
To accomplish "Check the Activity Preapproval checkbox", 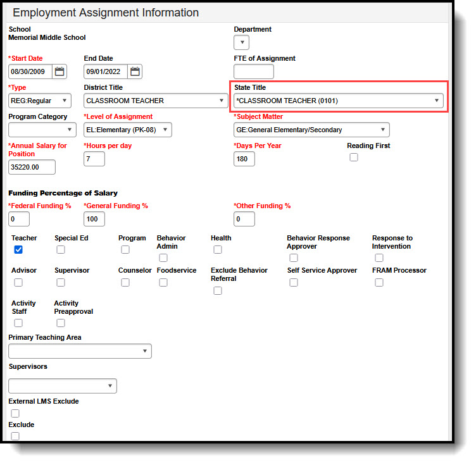I will coord(61,323).
